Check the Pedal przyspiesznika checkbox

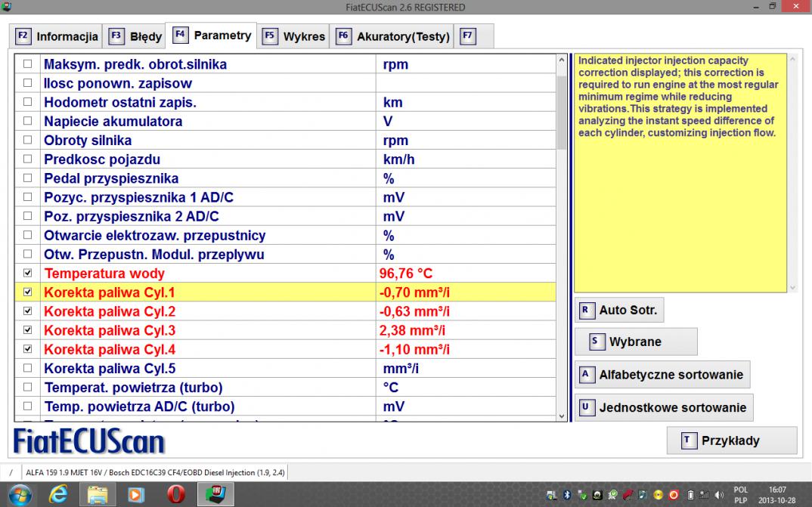coord(27,178)
